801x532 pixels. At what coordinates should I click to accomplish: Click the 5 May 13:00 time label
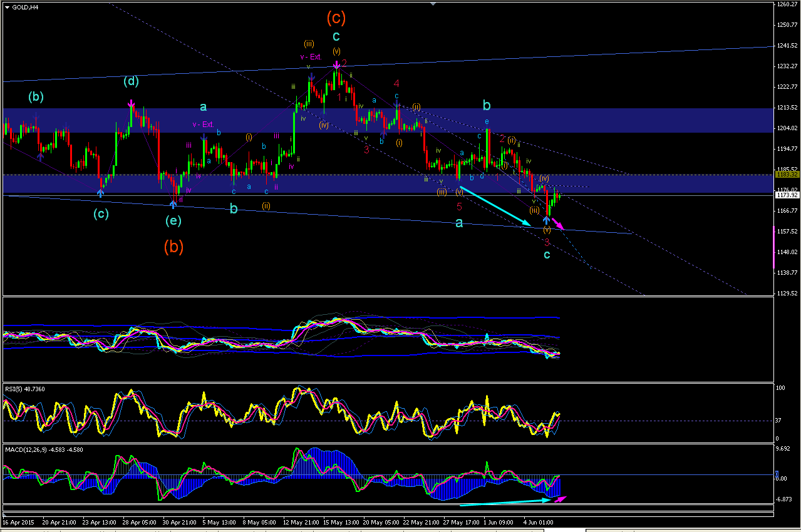point(220,521)
